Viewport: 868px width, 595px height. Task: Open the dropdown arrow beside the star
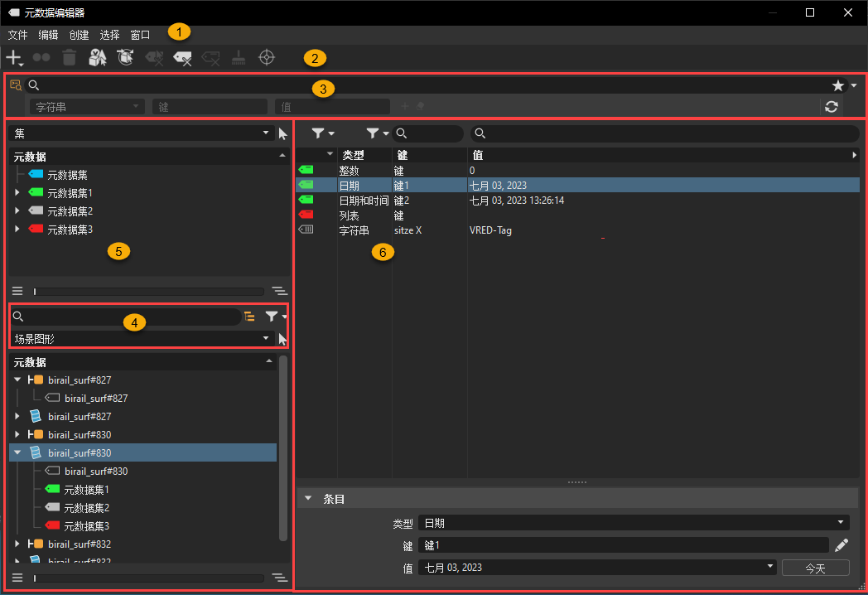pyautogui.click(x=854, y=85)
